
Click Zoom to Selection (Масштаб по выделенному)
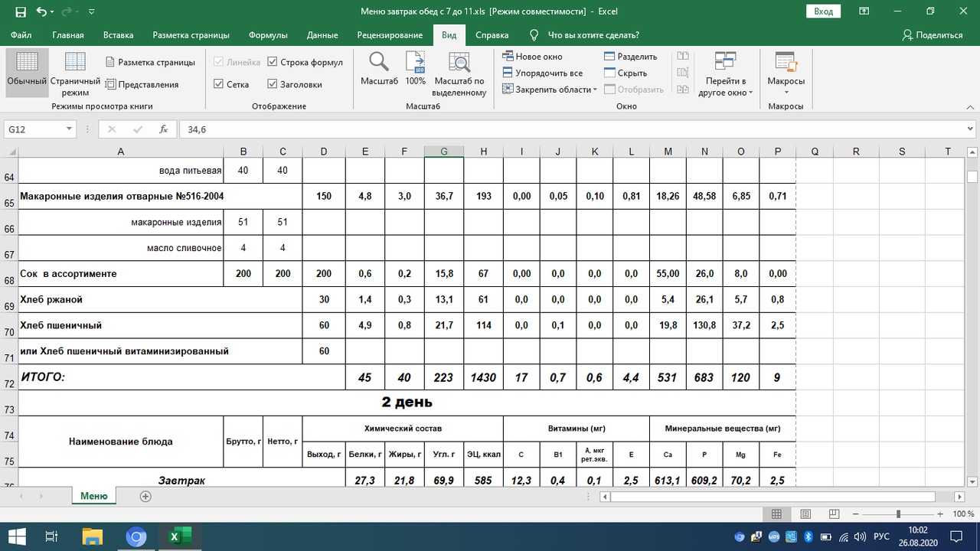coord(459,73)
